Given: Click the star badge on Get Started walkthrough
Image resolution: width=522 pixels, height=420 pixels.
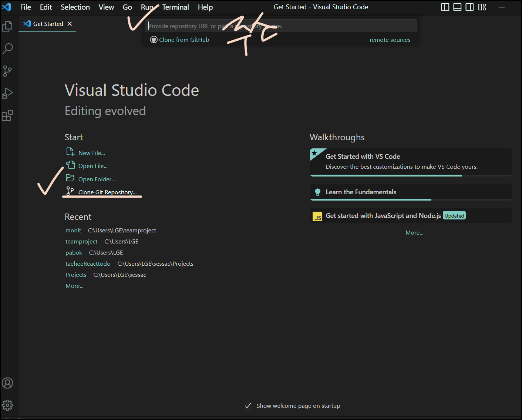Looking at the screenshot, I should coord(314,153).
